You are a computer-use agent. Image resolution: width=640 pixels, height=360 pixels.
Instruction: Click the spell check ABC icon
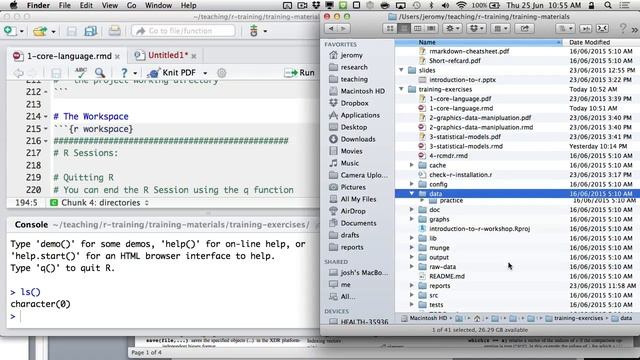[x=80, y=73]
